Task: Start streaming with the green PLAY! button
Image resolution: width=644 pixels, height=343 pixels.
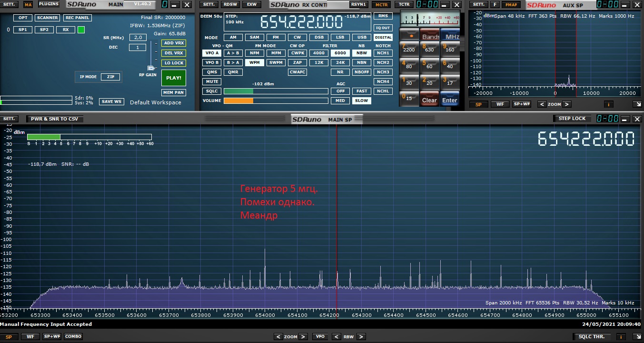Action: (173, 78)
